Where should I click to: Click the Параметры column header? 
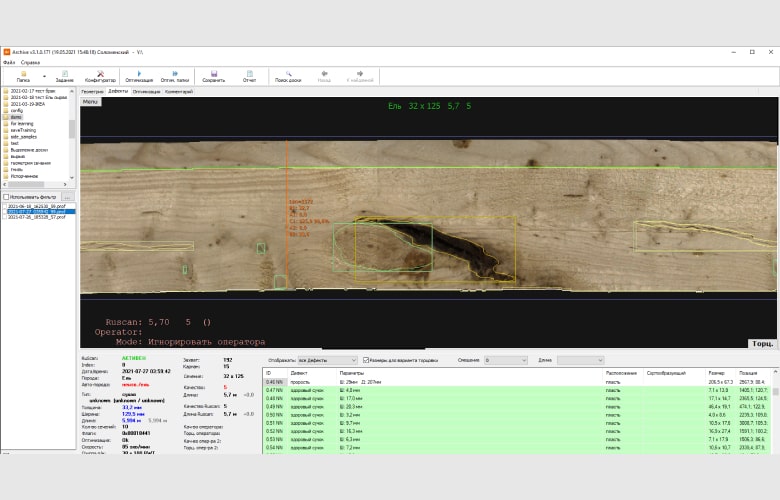pyautogui.click(x=470, y=373)
